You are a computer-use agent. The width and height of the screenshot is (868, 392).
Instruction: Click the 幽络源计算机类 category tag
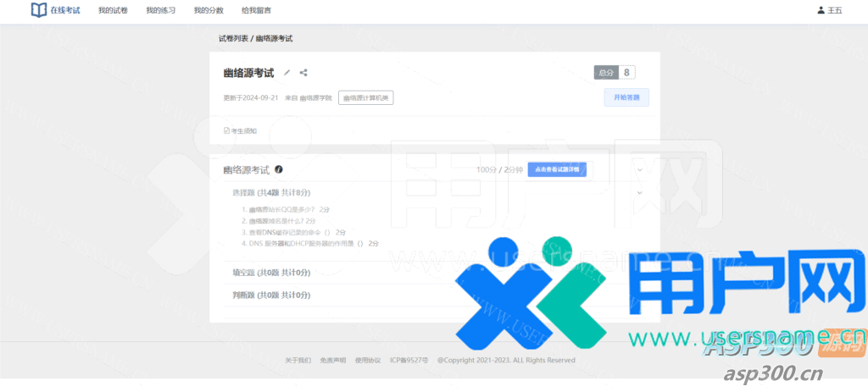pyautogui.click(x=365, y=98)
